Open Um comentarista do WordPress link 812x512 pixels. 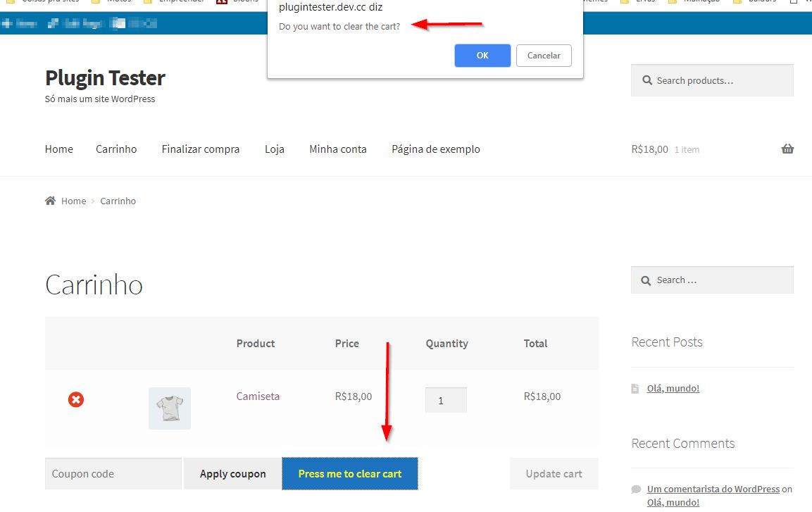713,489
